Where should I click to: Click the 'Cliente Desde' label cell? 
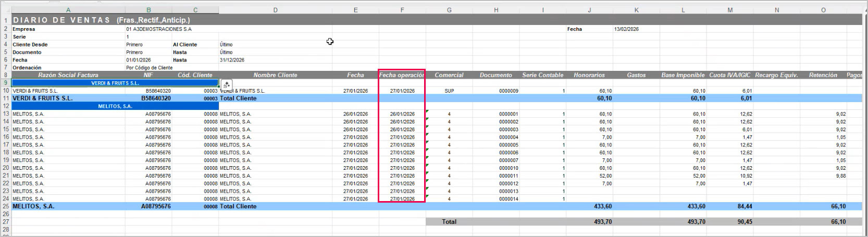(x=68, y=45)
